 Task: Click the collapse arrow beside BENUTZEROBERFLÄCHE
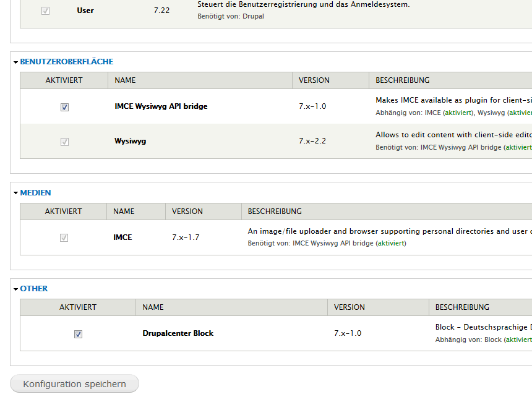(x=15, y=62)
